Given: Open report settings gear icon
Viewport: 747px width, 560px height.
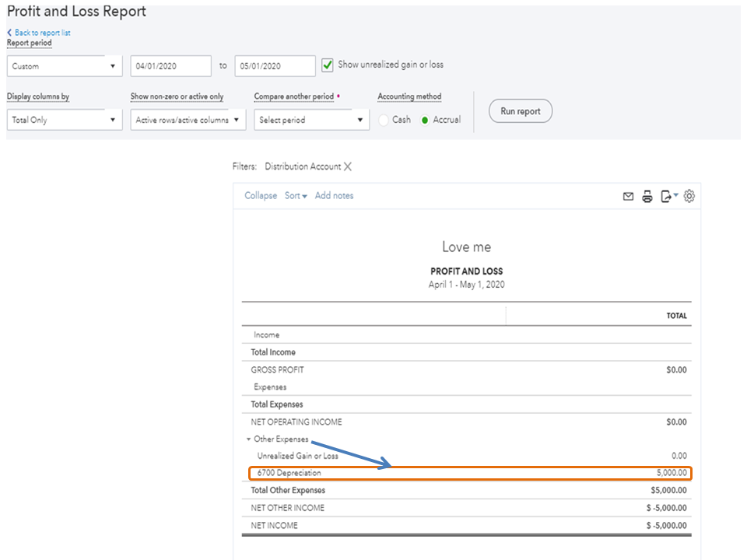Looking at the screenshot, I should coord(689,197).
